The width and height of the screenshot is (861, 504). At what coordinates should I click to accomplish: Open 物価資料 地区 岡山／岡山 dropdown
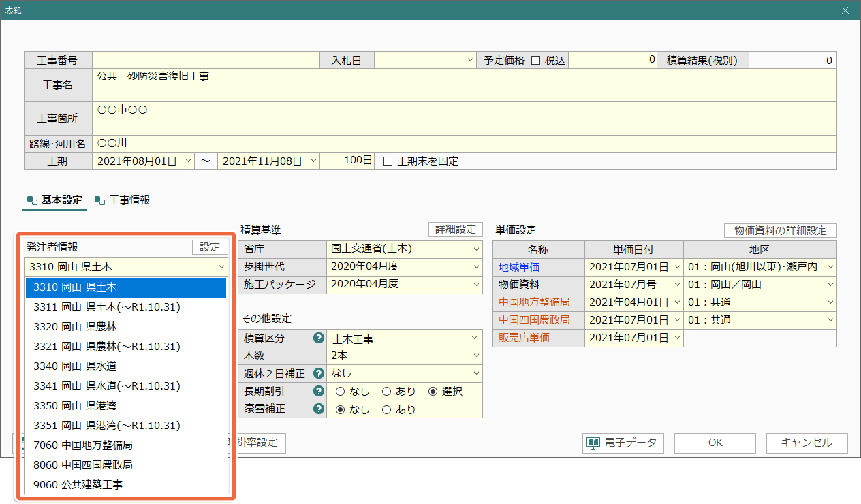830,285
